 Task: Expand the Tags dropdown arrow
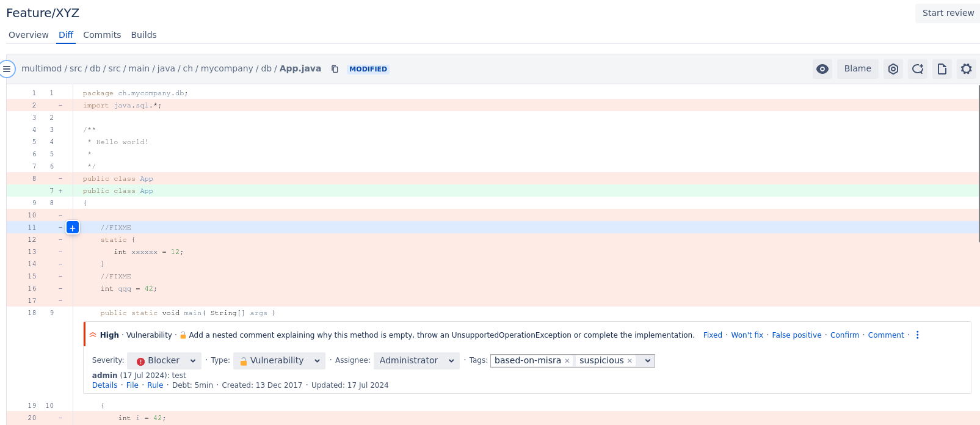tap(647, 361)
